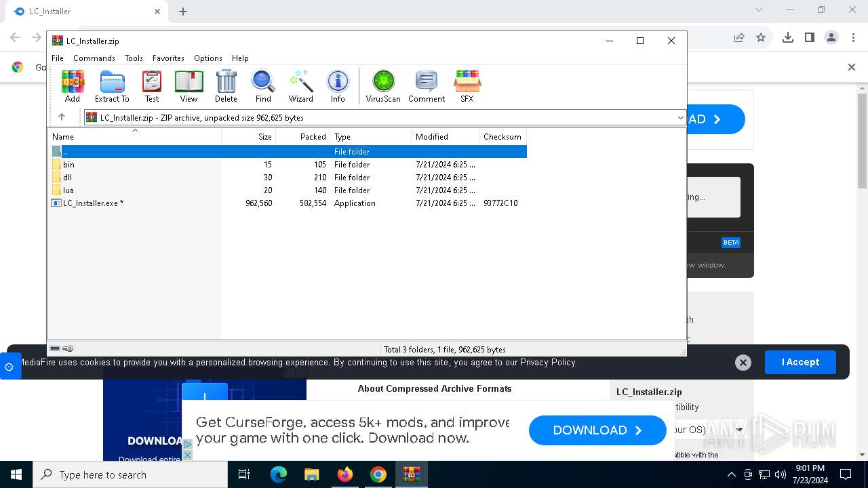The width and height of the screenshot is (868, 488).
Task: Toggle Chrome side panel icon
Action: [x=810, y=38]
